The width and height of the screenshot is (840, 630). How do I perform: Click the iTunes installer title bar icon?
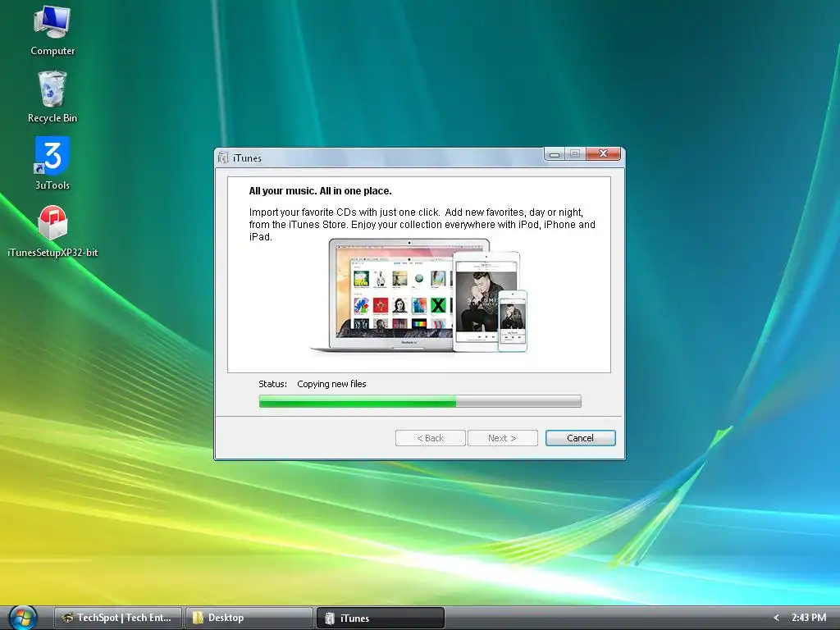click(223, 158)
